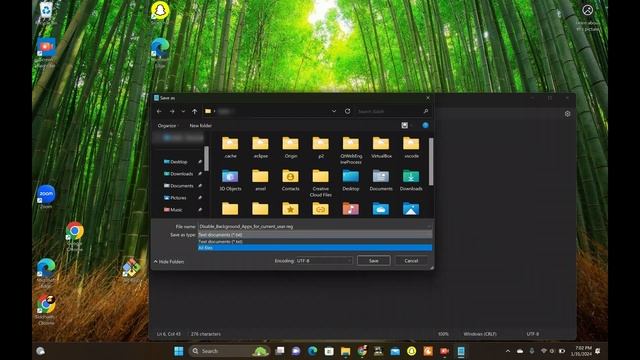Viewport: 640px width, 360px height.
Task: Select the OneDrive cloud folder icon
Action: click(x=381, y=209)
